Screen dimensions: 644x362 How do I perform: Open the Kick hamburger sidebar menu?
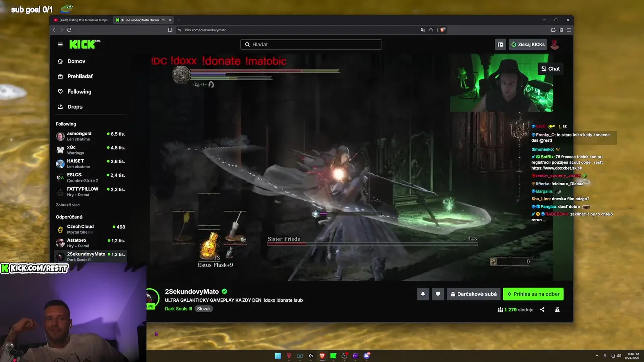click(x=60, y=44)
